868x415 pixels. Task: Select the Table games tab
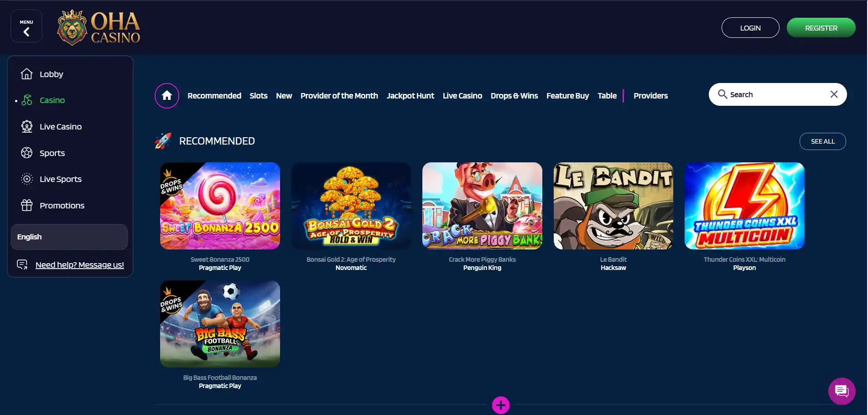[607, 96]
